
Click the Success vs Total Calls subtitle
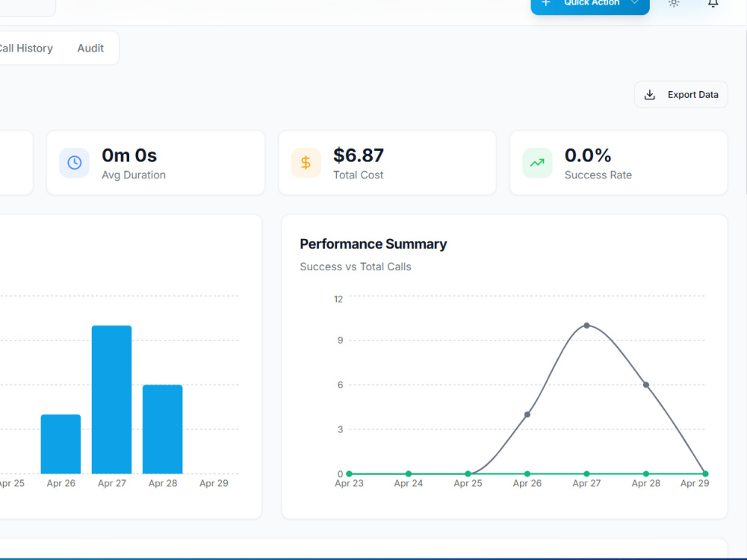[356, 267]
